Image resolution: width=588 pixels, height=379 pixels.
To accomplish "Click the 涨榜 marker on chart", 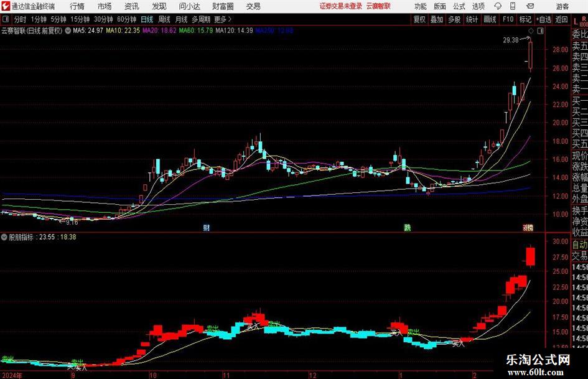I will pyautogui.click(x=528, y=227).
